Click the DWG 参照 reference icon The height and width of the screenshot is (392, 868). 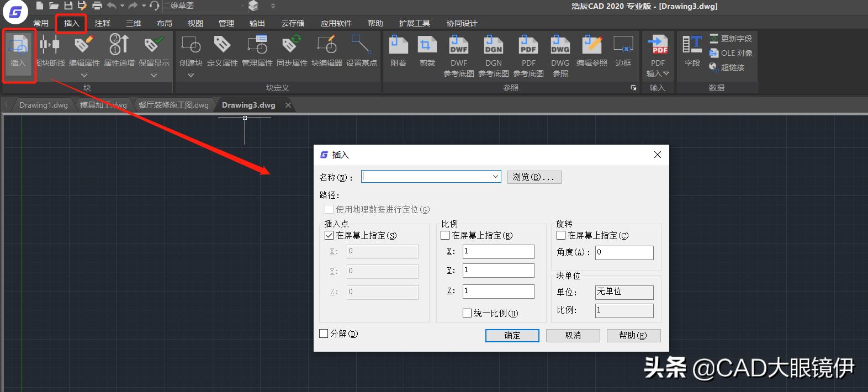560,55
